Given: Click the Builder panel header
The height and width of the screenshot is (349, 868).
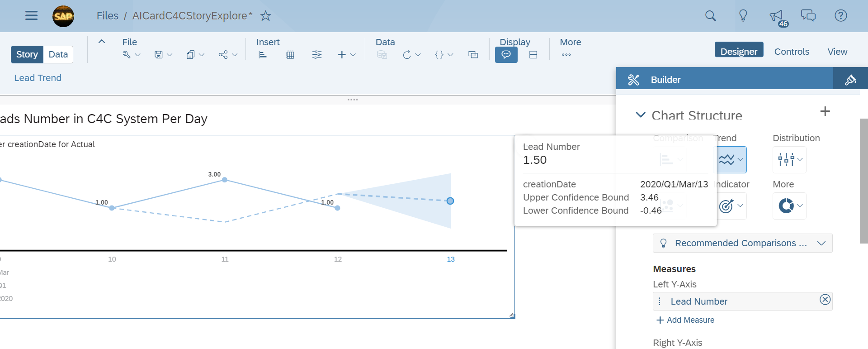Looking at the screenshot, I should 725,79.
